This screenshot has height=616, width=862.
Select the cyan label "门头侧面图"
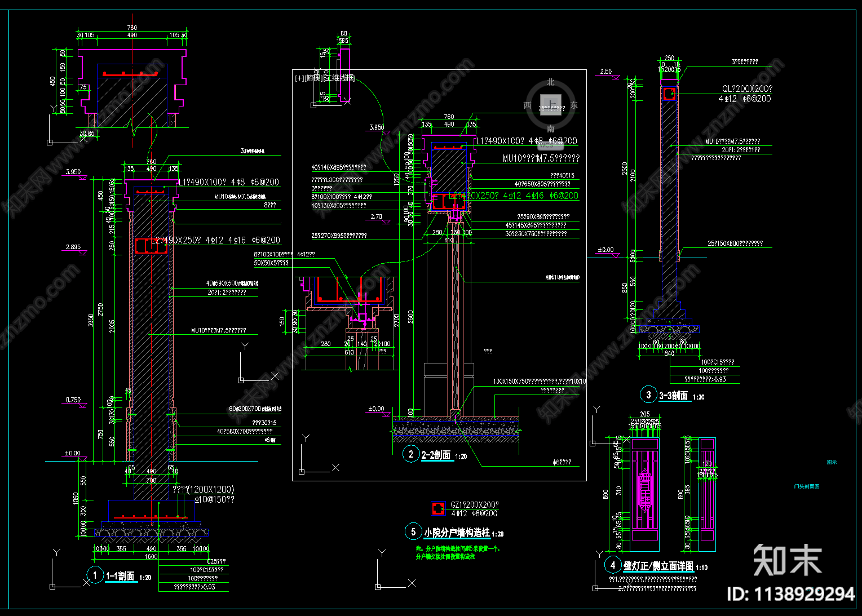coord(807,486)
